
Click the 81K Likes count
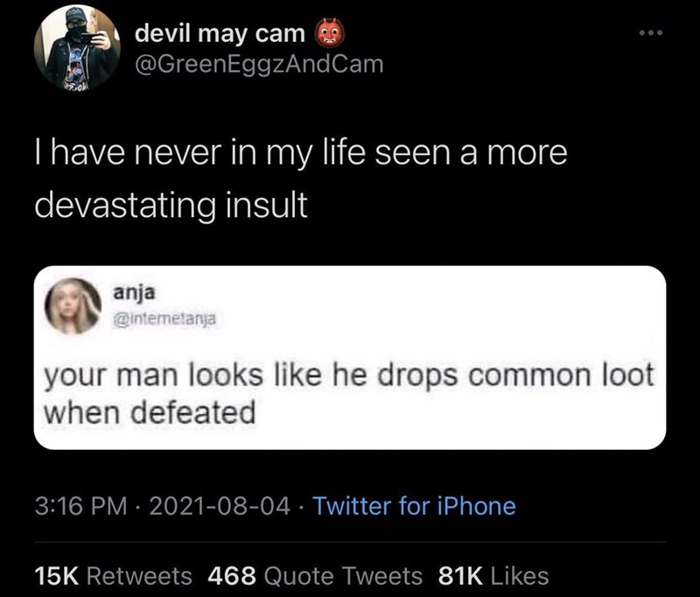(x=493, y=568)
